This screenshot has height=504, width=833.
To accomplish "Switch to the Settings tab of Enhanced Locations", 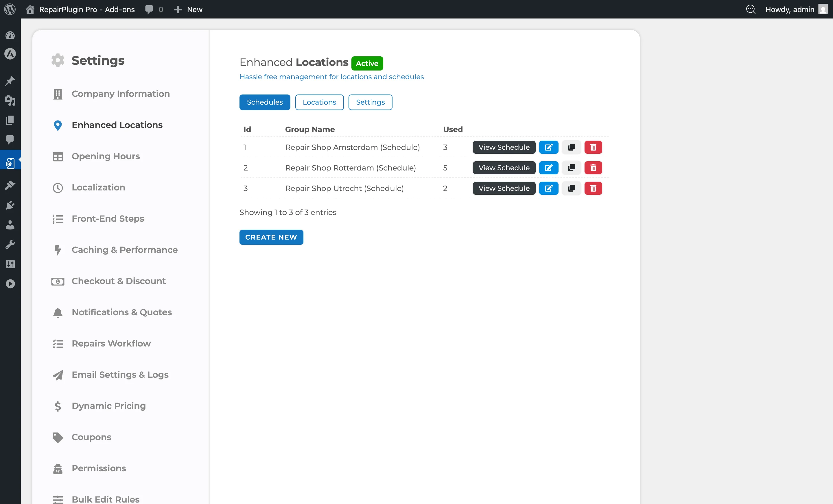I will 370,102.
